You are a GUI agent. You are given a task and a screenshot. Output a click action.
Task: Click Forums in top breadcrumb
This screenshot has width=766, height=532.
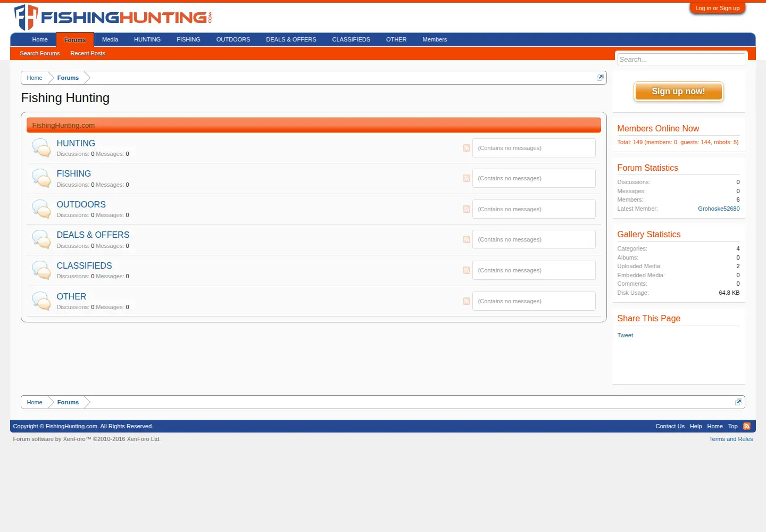tap(68, 78)
